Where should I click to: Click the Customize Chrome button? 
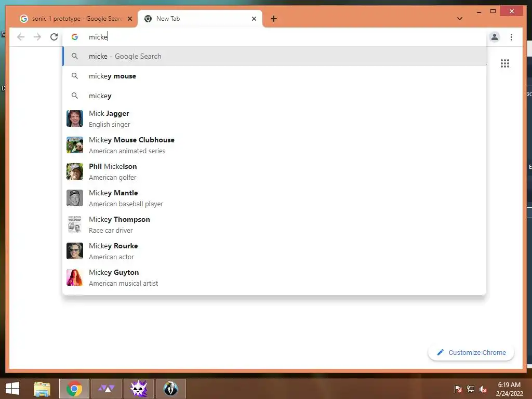(471, 353)
